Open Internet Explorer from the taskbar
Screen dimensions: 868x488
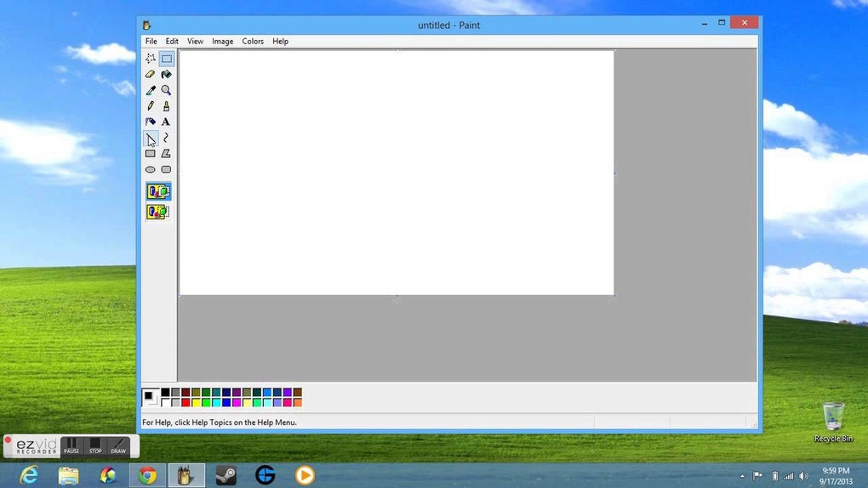29,475
